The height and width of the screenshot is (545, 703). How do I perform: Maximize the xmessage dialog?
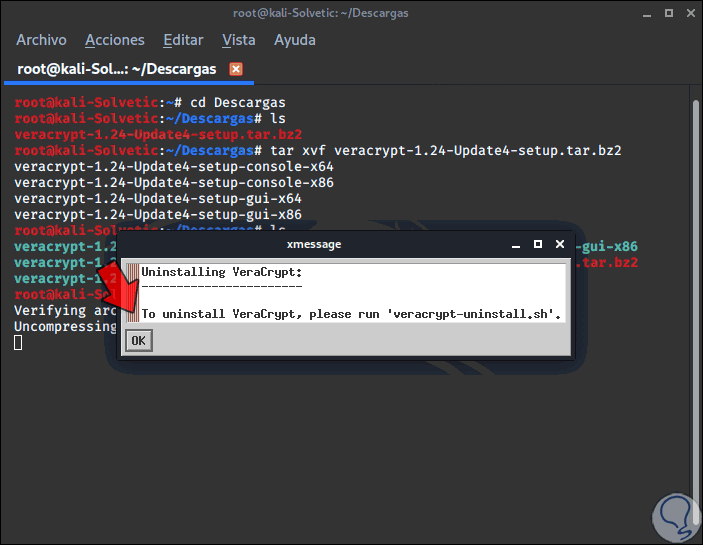[x=538, y=244]
